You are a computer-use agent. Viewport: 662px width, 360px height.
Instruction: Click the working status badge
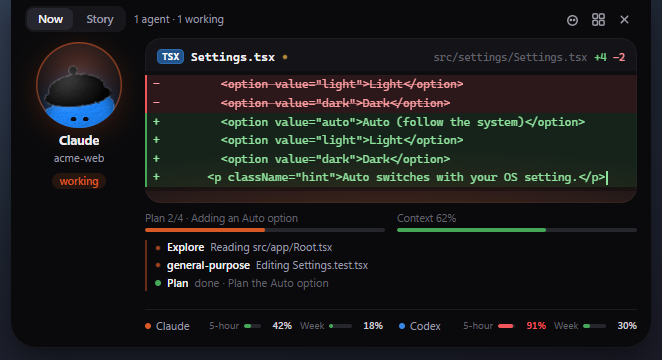coord(79,181)
